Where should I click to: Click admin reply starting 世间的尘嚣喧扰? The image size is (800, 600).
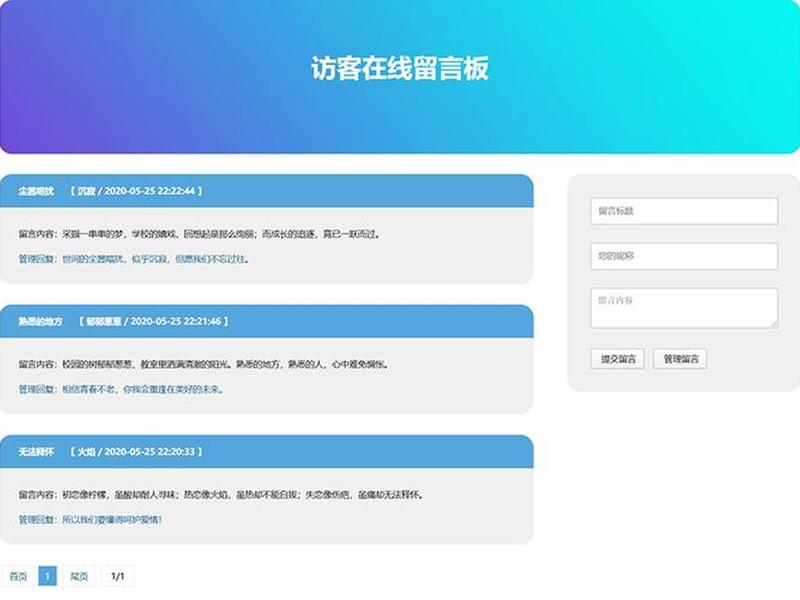tap(156, 259)
